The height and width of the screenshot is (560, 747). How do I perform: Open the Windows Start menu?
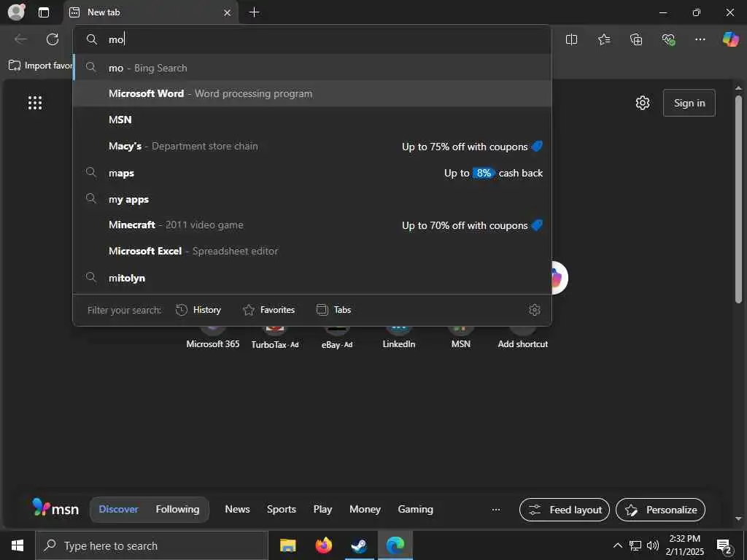pos(18,545)
